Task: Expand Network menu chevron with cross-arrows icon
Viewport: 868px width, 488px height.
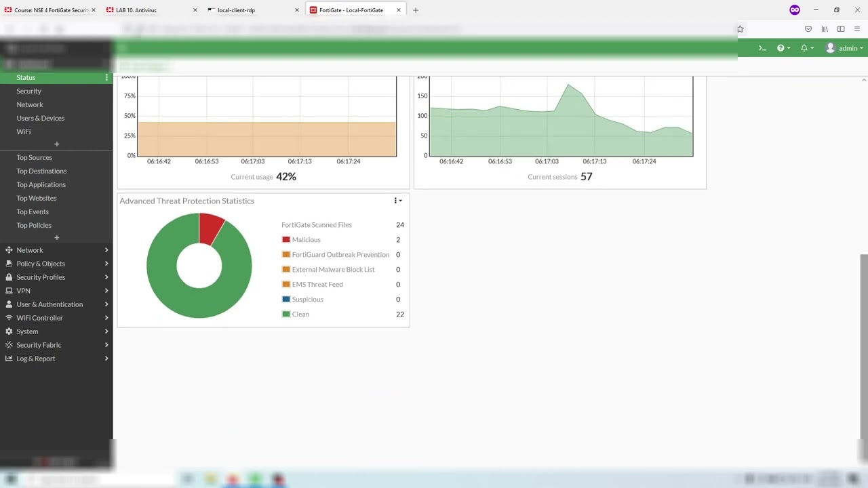Action: tap(106, 250)
